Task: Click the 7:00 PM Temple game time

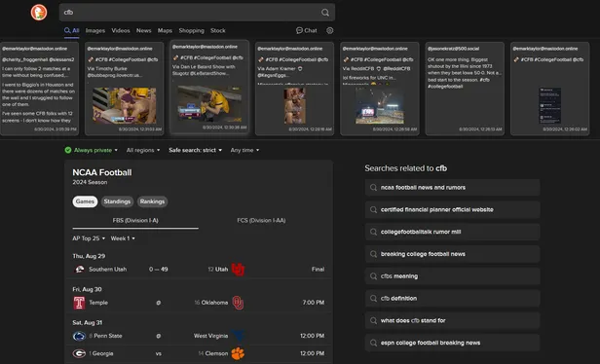Action: click(313, 303)
